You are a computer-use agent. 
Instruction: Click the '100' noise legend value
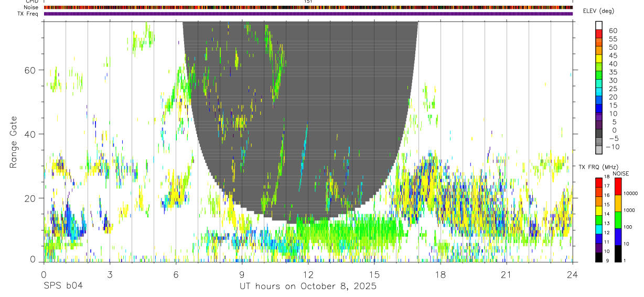(x=628, y=227)
